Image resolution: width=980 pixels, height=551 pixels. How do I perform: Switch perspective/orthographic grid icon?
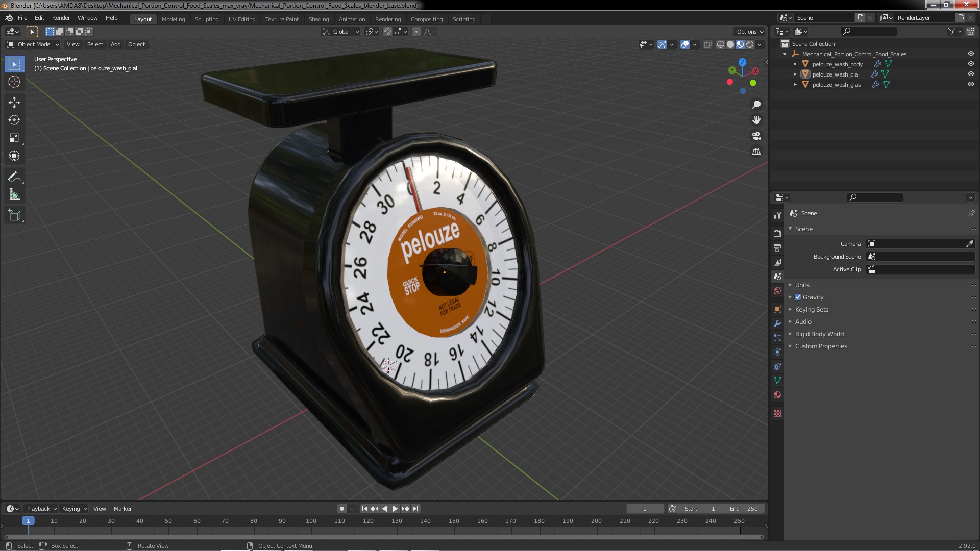pos(756,152)
